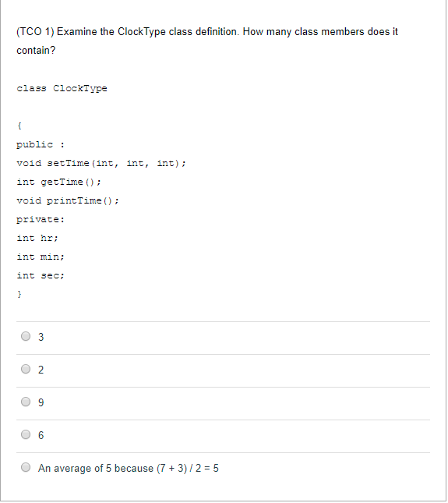The width and height of the screenshot is (448, 503).
Task: Pick the radio button for answer 9
Action: 26,402
